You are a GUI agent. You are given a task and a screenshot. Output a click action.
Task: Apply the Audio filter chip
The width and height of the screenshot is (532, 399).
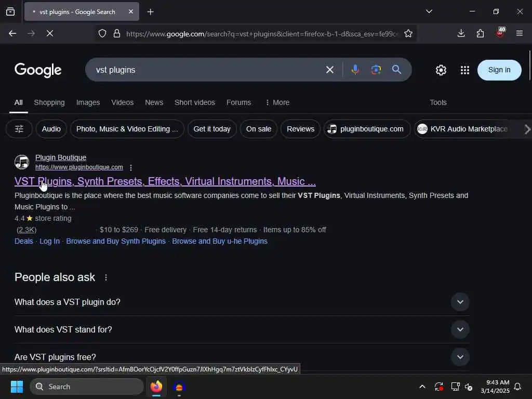pyautogui.click(x=51, y=129)
